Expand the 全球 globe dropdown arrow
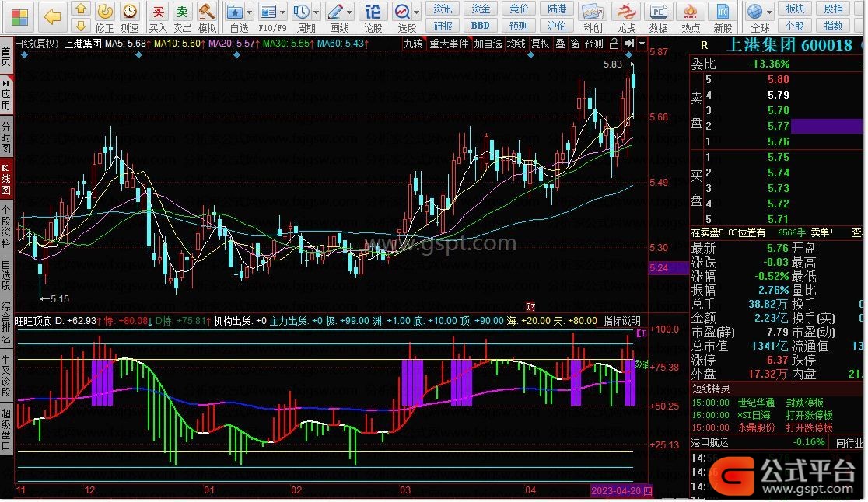 [x=769, y=11]
